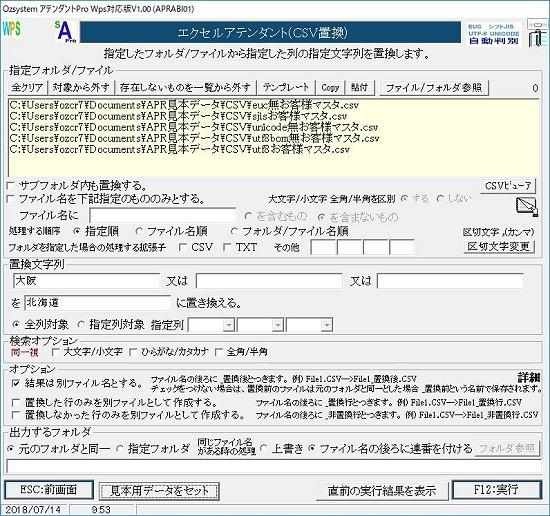Viewport: 550px width, 516px height.
Task: Open the third 指定列 dropdown
Action: [x=327, y=325]
